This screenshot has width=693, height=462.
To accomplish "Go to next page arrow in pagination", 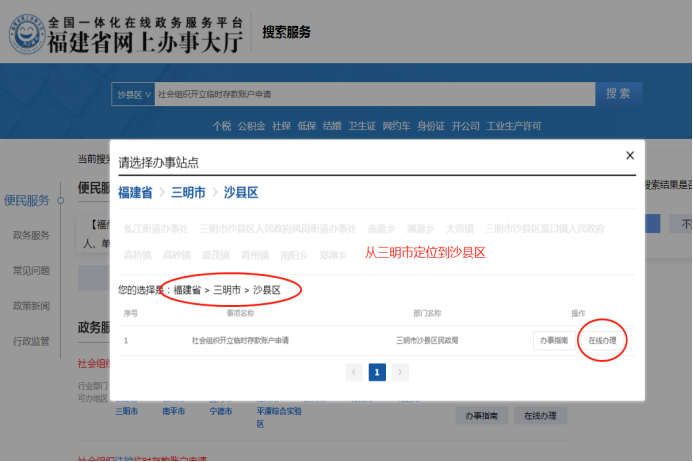I will tap(400, 372).
